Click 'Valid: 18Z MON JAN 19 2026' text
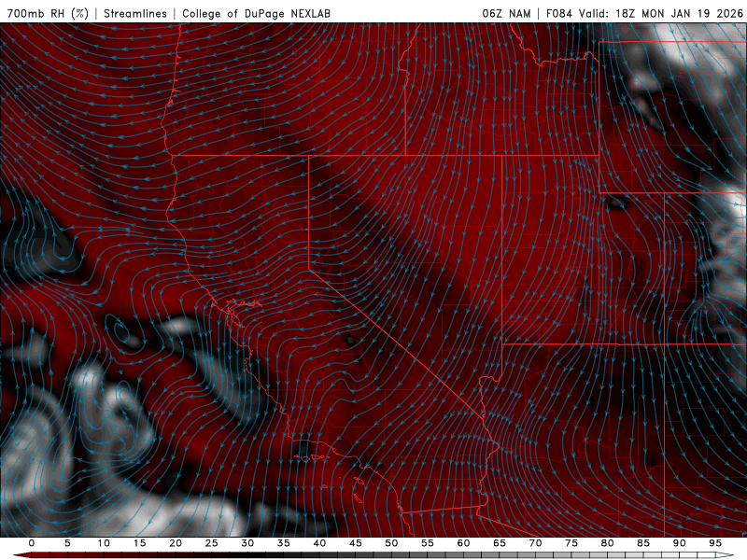The width and height of the screenshot is (747, 560). (x=661, y=13)
